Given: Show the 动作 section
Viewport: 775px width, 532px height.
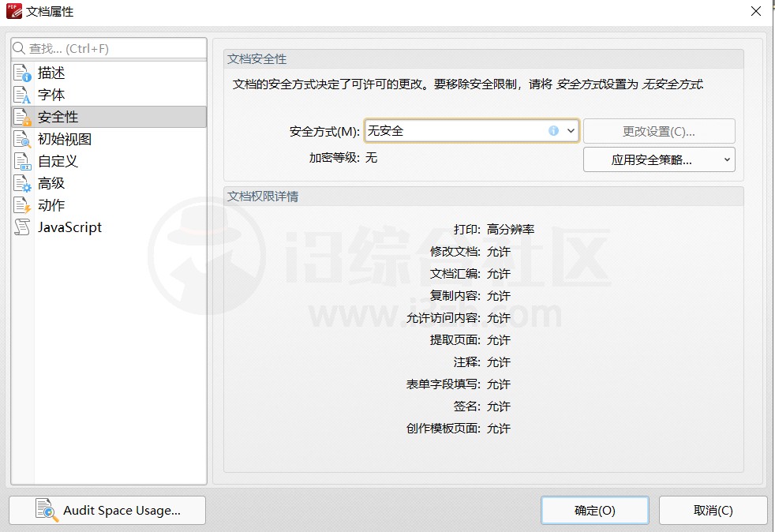Looking at the screenshot, I should click(109, 205).
